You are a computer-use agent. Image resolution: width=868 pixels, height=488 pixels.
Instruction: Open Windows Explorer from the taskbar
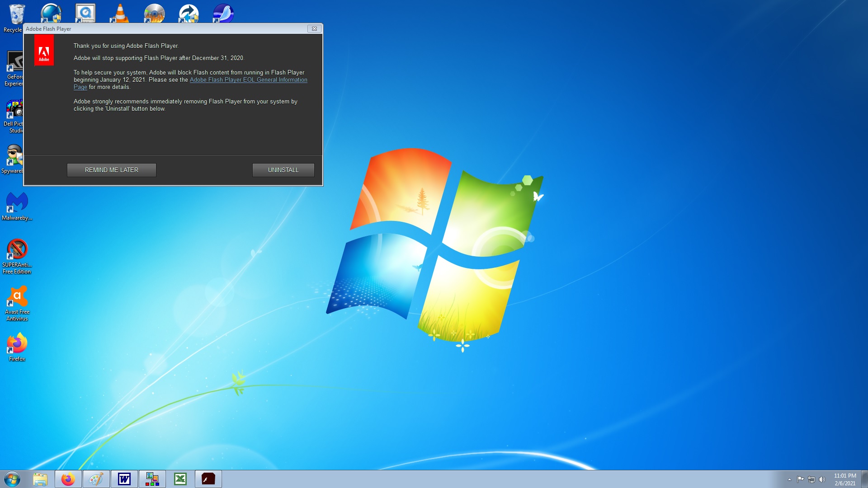40,479
